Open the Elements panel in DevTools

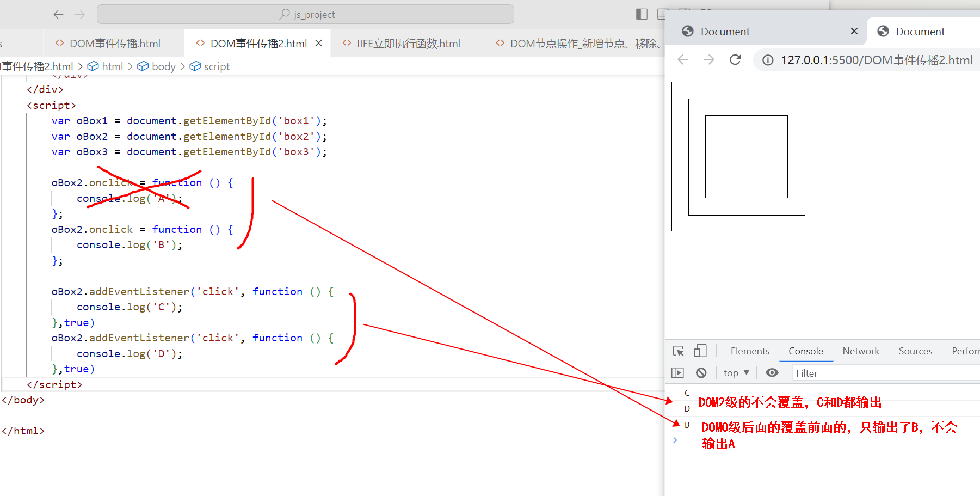[x=750, y=351]
